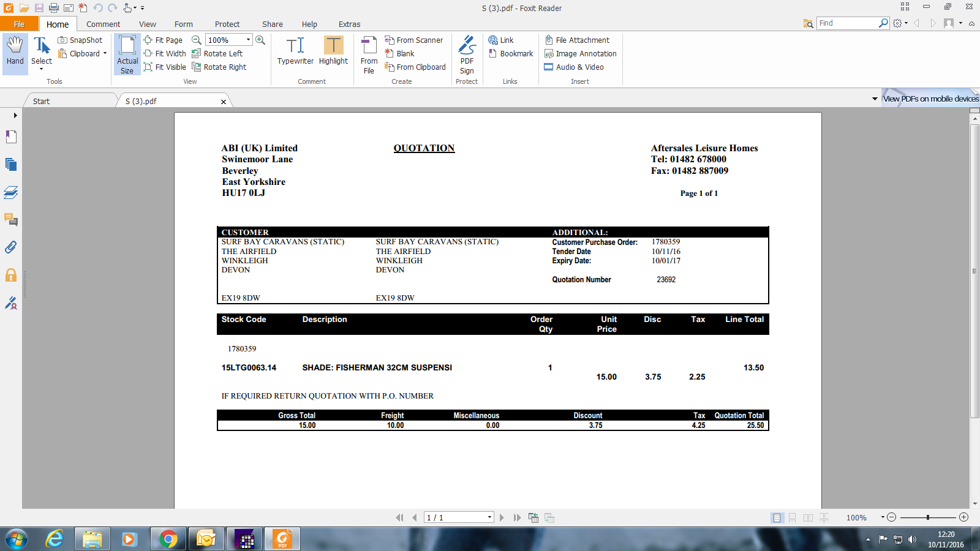This screenshot has height=551, width=980.
Task: Toggle single page view mode
Action: pyautogui.click(x=777, y=518)
